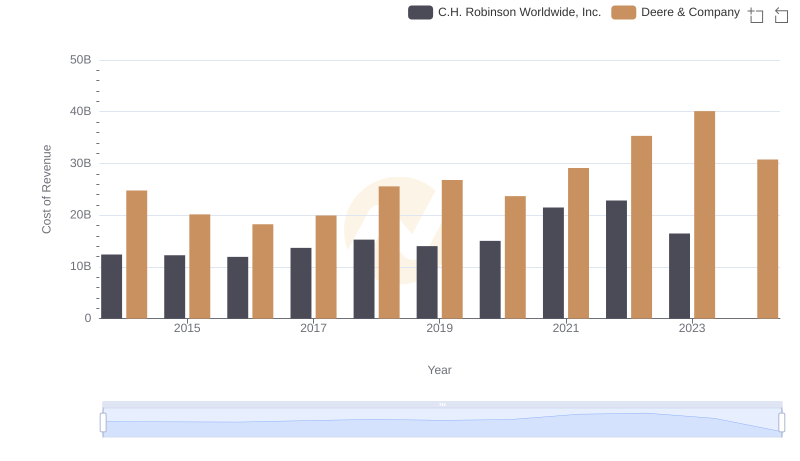Viewport: 800px width, 461px height.
Task: Click the Deere bar for 2016
Action: coord(263,271)
